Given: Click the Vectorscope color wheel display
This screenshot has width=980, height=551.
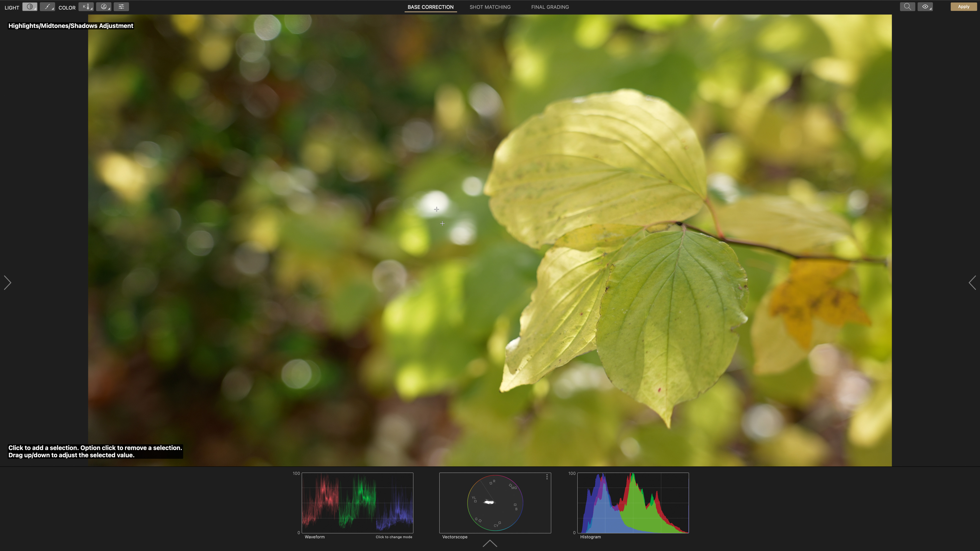Looking at the screenshot, I should (495, 503).
